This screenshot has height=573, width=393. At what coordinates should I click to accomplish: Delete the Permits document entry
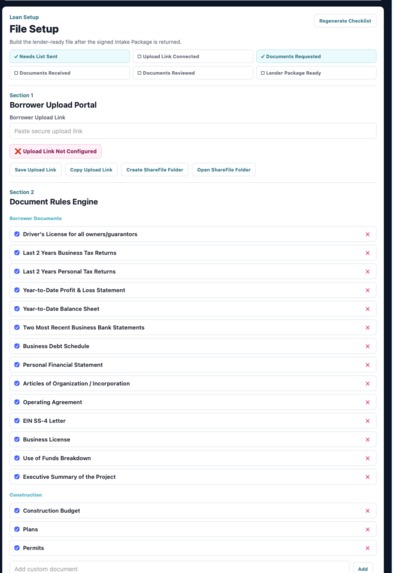pos(367,548)
